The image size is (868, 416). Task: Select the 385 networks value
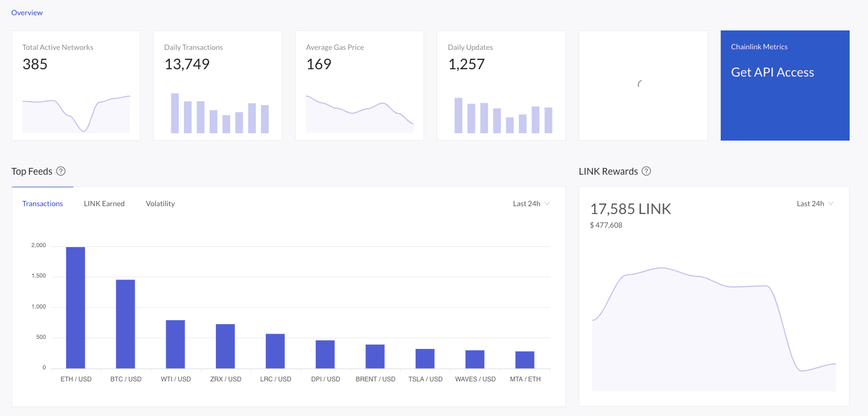(35, 64)
